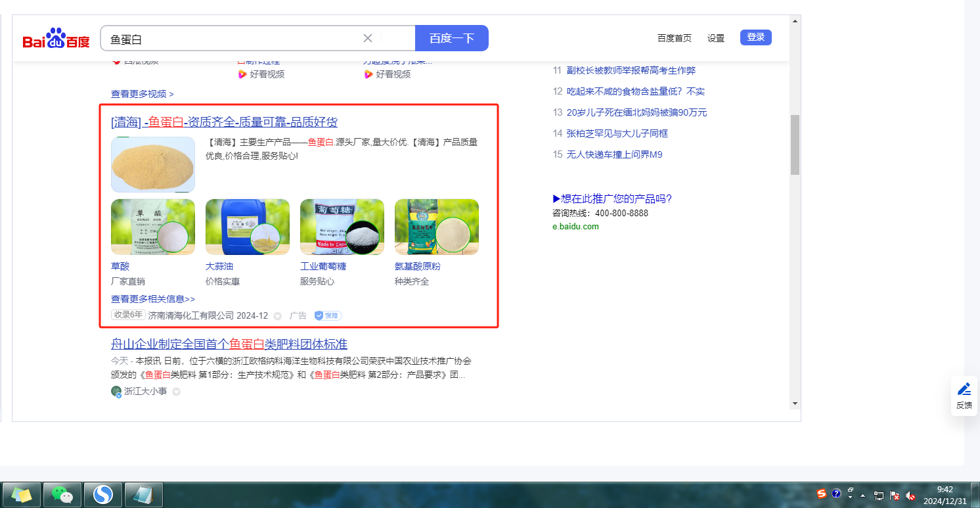Click the Sogou input method tray icon

821,494
